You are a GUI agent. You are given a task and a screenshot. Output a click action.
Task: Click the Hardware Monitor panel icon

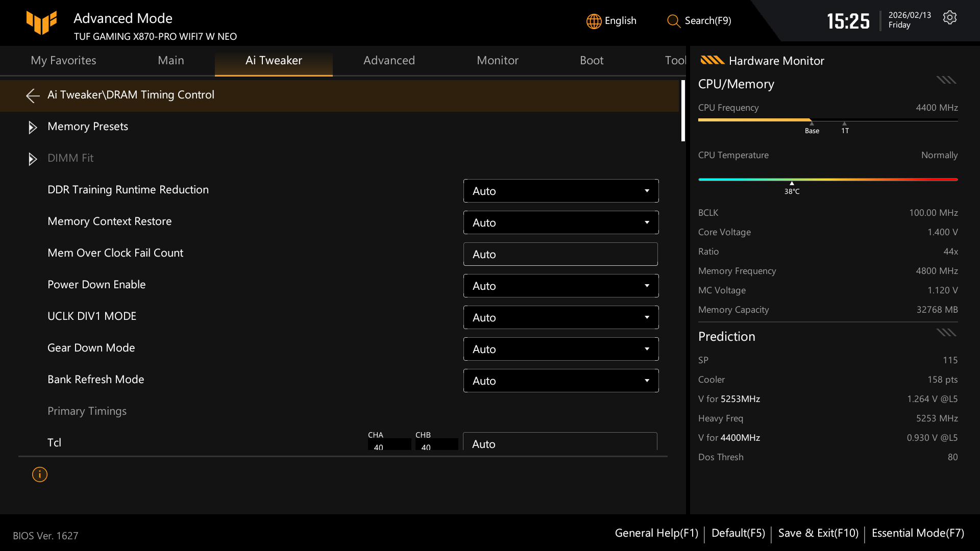click(713, 60)
